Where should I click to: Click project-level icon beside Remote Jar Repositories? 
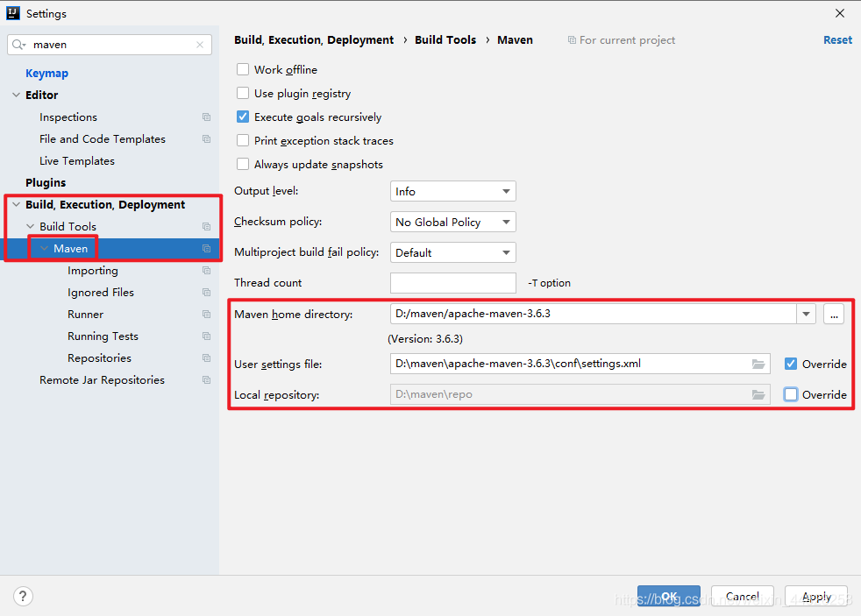[x=206, y=380]
